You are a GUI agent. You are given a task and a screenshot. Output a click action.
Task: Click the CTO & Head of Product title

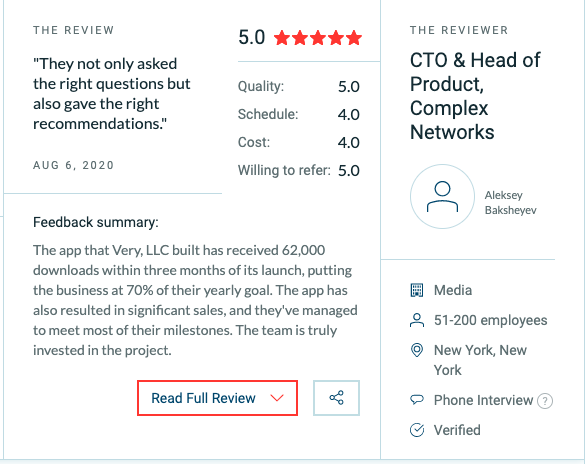pos(475,96)
